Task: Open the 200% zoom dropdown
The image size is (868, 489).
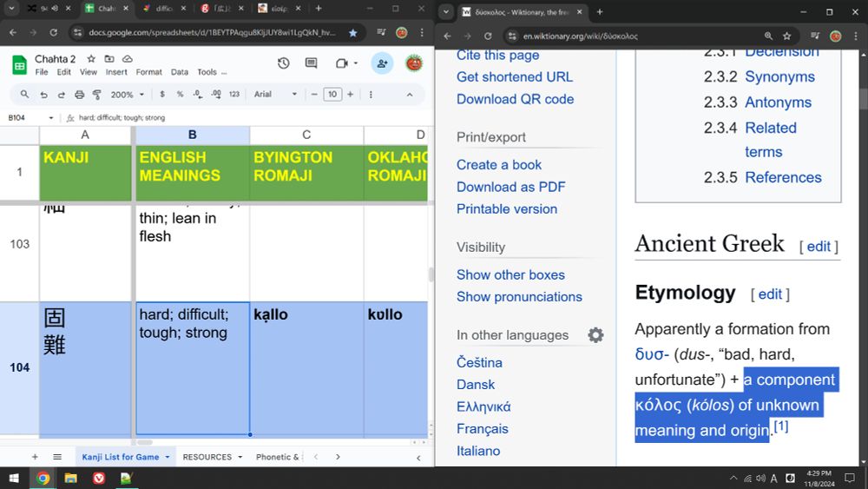Action: [127, 95]
